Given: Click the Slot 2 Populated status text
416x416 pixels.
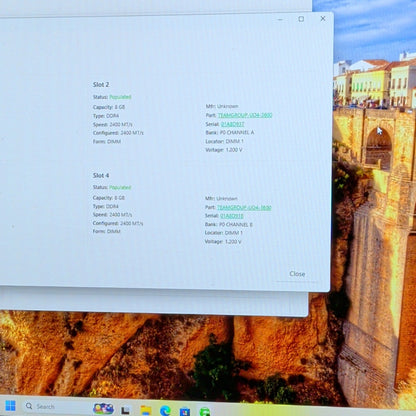Looking at the screenshot, I should pyautogui.click(x=120, y=97).
